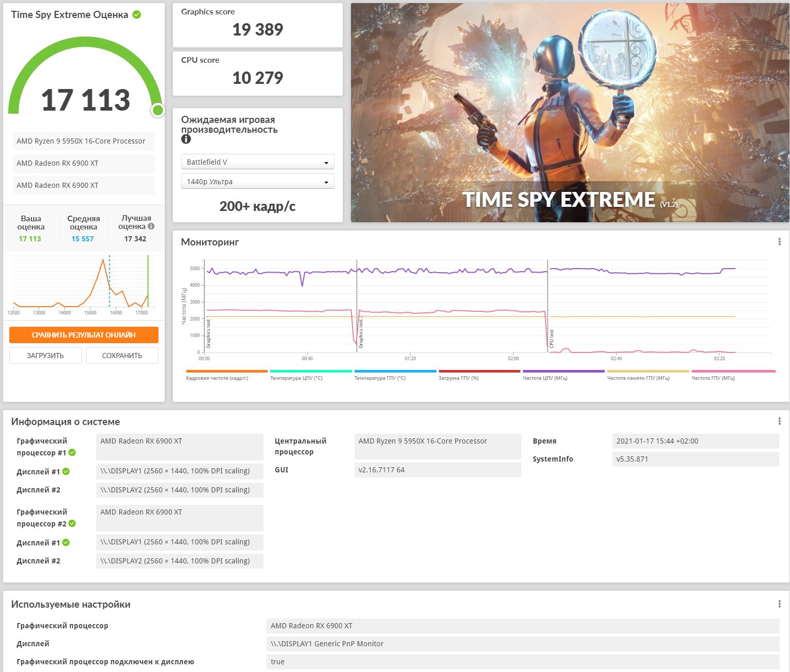Click СРАВНИТЬ РЕЗУЛЬТАТ ОНЛАЙН button
The image size is (790, 672).
coord(83,335)
